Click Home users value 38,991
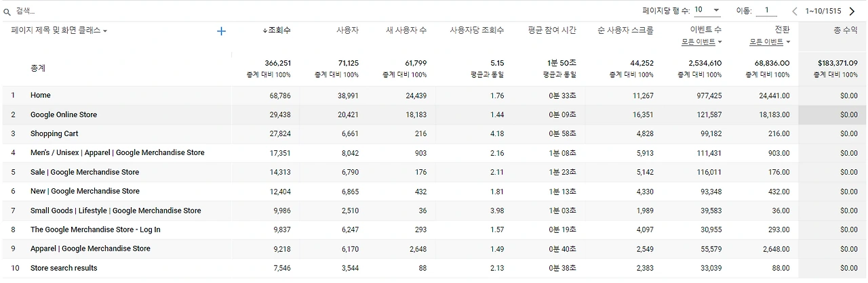The height and width of the screenshot is (283, 868). tap(348, 96)
